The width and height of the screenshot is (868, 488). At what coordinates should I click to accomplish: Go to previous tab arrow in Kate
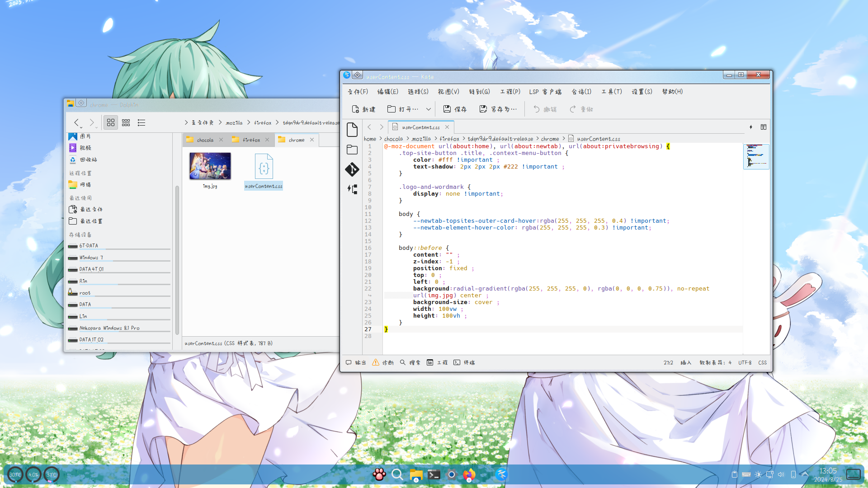coord(369,127)
